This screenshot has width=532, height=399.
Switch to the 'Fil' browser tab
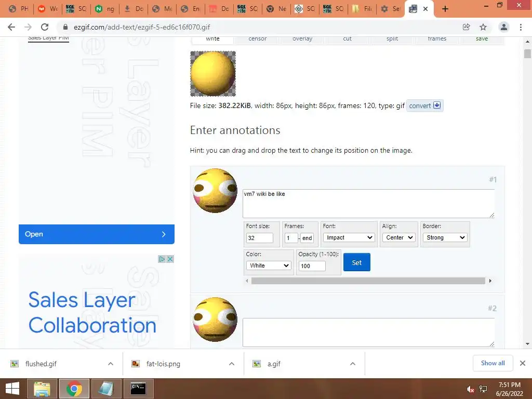(x=362, y=9)
